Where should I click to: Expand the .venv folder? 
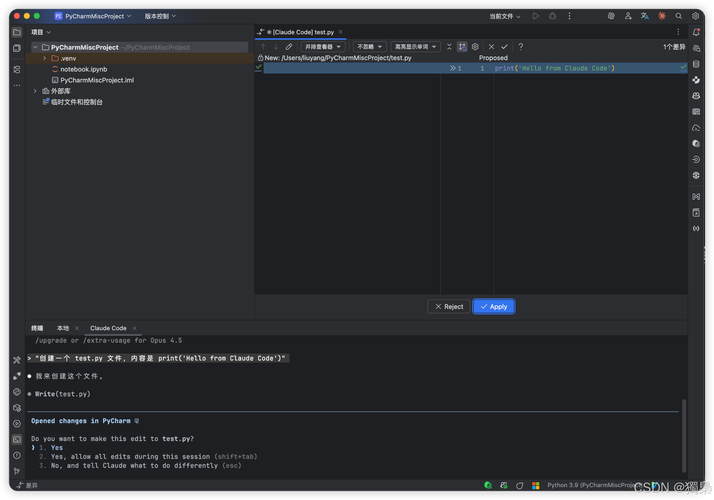tap(44, 58)
